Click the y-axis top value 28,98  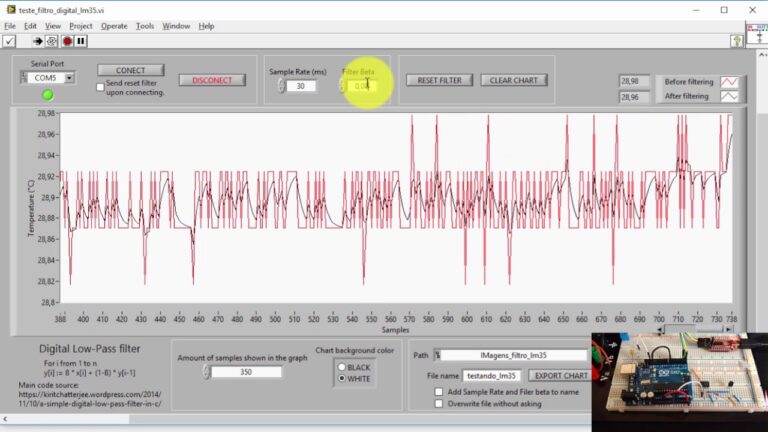click(x=47, y=113)
